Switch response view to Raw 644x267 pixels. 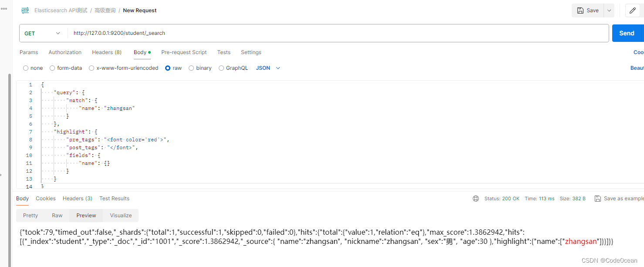click(x=57, y=216)
